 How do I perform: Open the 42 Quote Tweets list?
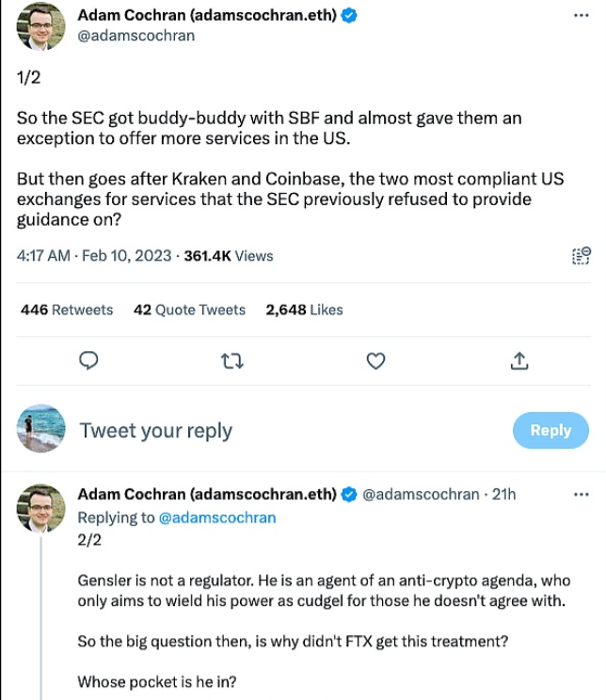(x=189, y=310)
